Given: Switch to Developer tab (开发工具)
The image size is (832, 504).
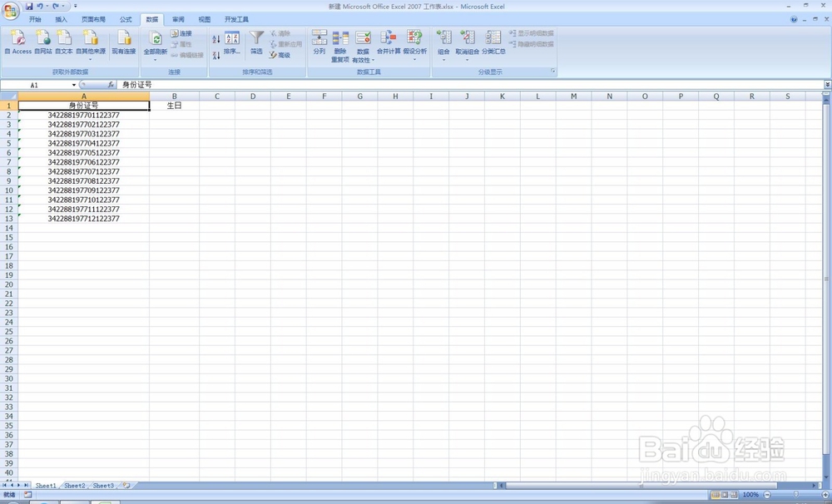Looking at the screenshot, I should pyautogui.click(x=236, y=20).
